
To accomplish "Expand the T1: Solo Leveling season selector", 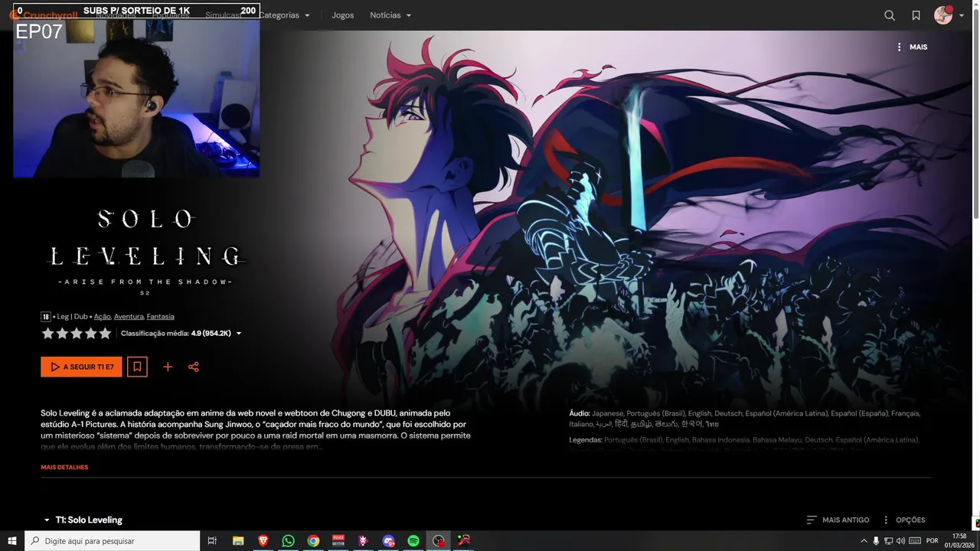I will tap(83, 520).
